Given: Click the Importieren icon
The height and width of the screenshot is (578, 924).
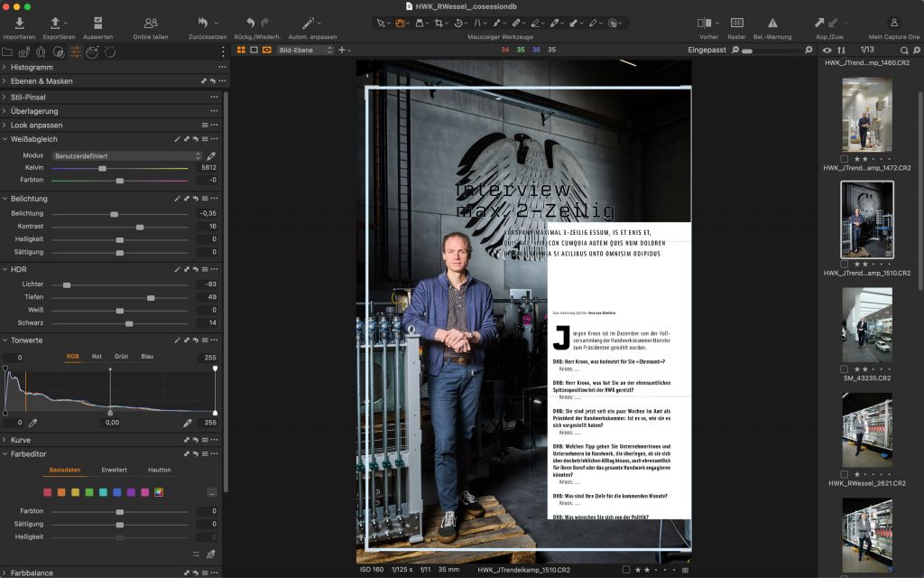Looking at the screenshot, I should (x=19, y=23).
